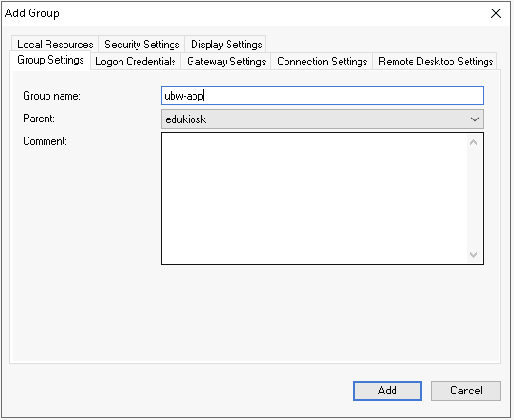Open the Security Settings tab
Image resolution: width=514 pixels, height=420 pixels.
[141, 45]
